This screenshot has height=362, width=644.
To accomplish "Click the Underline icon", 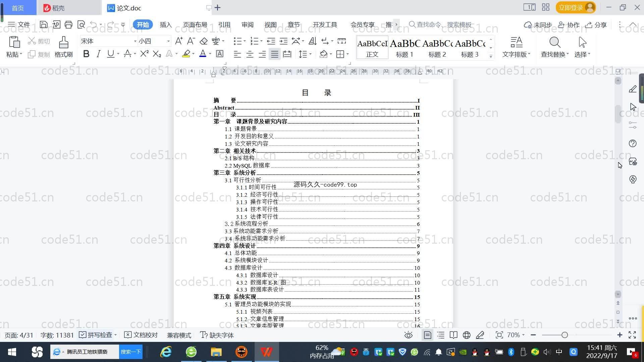I will 110,54.
